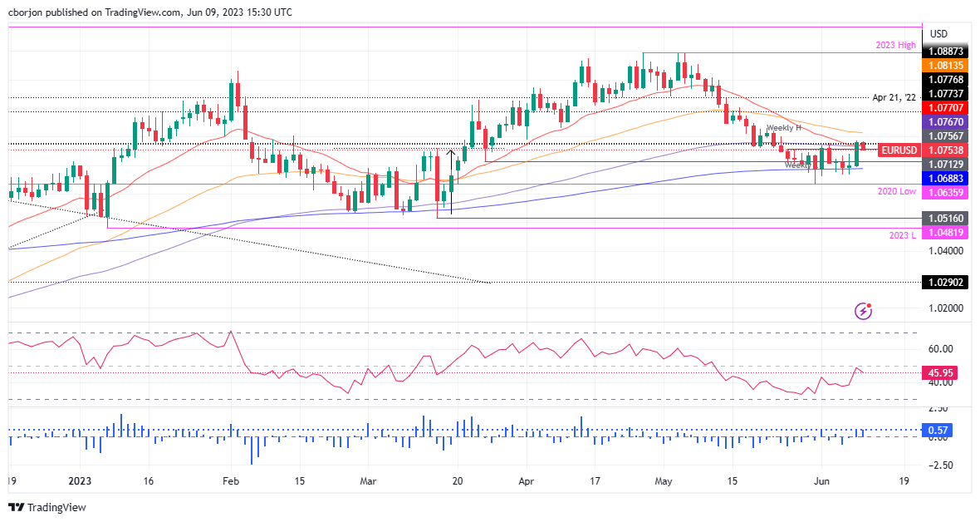Viewport: 980px width, 522px height.
Task: Click the pink 1.06359 level tag
Action: 945,193
